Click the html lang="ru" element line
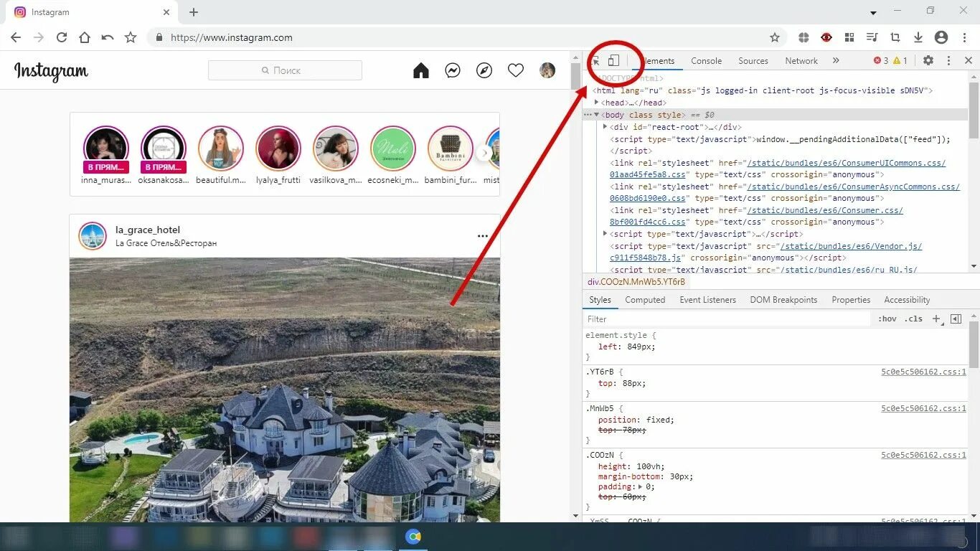Screen dimensions: 980x551 click(x=763, y=90)
